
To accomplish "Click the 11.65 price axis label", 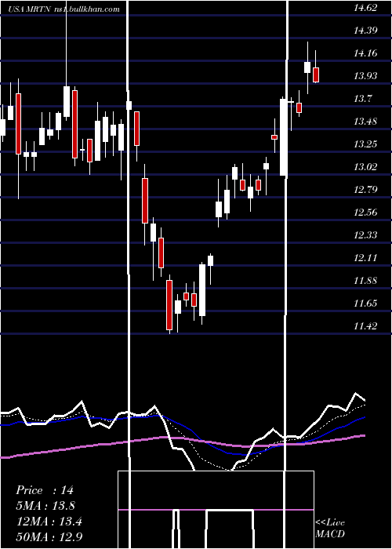I will click(365, 304).
